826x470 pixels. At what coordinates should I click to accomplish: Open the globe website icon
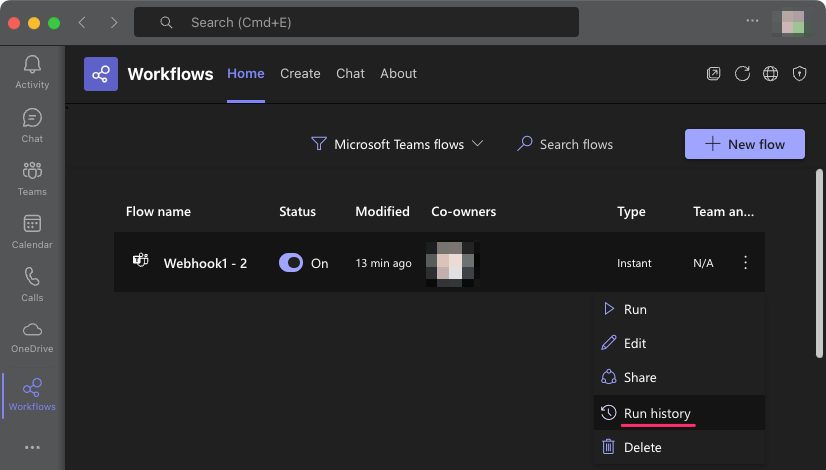pos(770,73)
